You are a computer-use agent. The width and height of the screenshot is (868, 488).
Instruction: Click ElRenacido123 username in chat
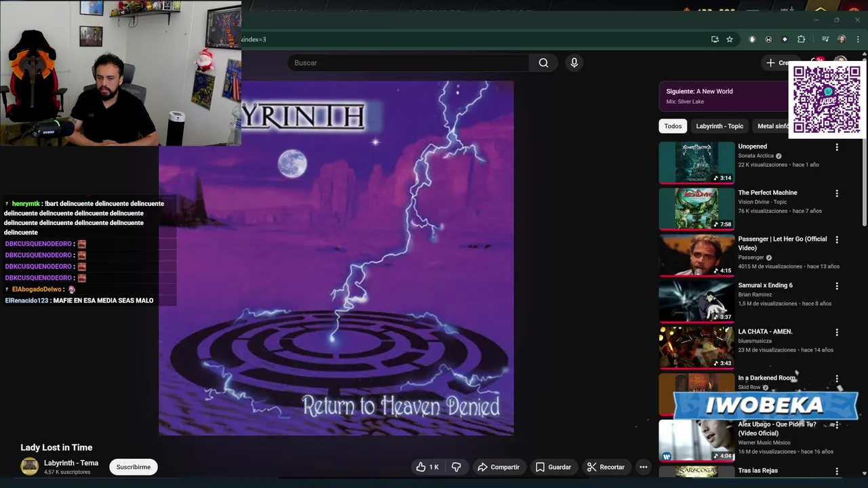click(26, 300)
